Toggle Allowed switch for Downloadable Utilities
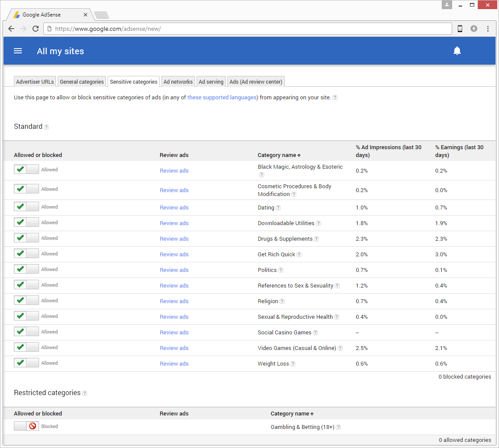499x448 pixels. pos(26,222)
